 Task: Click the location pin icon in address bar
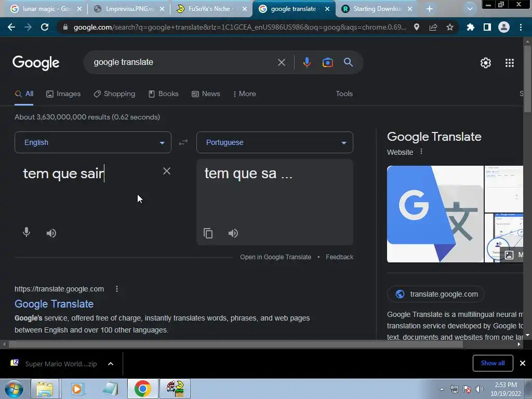coord(417,27)
